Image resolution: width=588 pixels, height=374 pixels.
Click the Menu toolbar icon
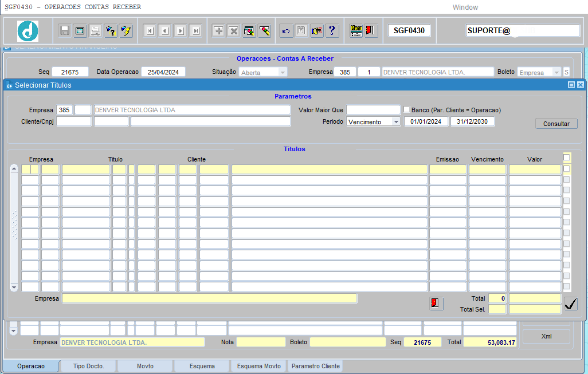click(356, 30)
